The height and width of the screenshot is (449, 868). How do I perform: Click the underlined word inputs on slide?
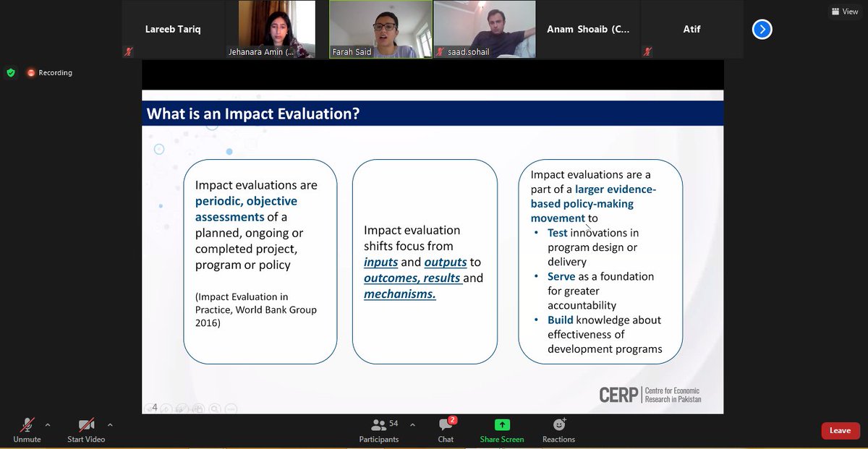coord(380,262)
